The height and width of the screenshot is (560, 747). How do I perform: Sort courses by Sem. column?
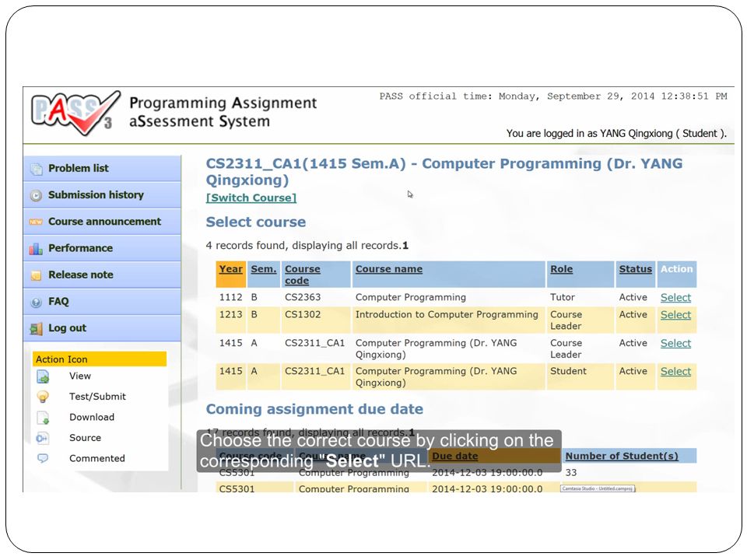pyautogui.click(x=264, y=269)
